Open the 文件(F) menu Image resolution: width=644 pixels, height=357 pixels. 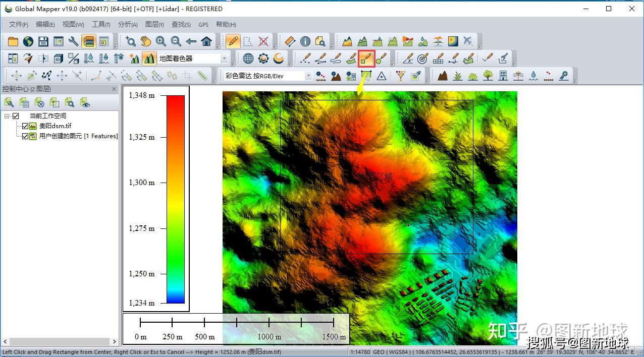coord(19,24)
